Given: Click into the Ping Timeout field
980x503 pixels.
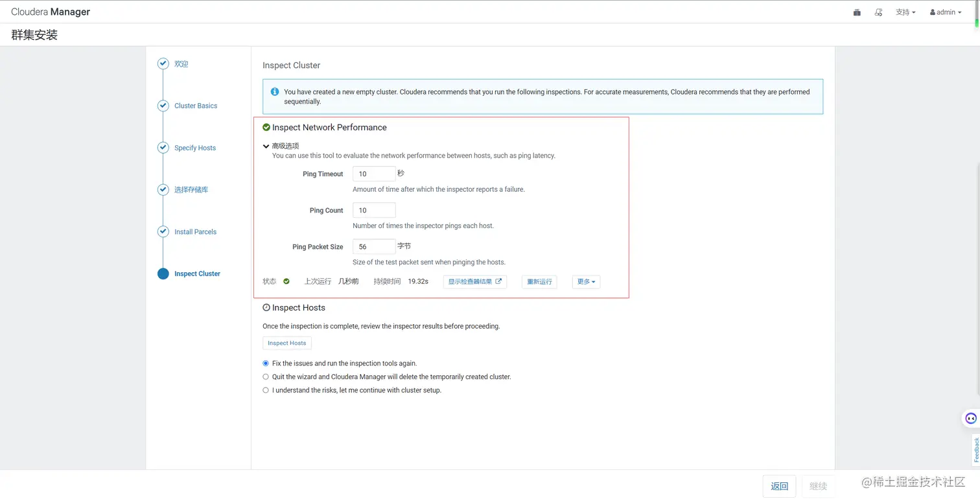Looking at the screenshot, I should click(x=374, y=174).
